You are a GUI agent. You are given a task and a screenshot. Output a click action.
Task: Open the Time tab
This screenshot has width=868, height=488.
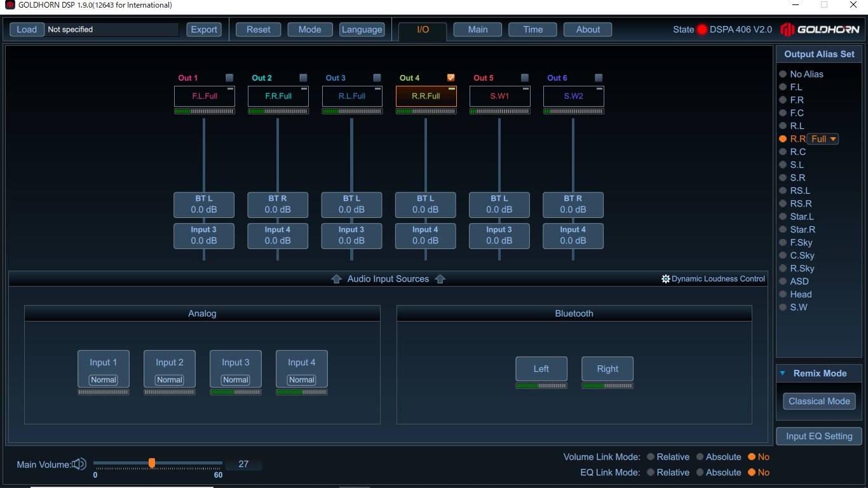tap(533, 29)
